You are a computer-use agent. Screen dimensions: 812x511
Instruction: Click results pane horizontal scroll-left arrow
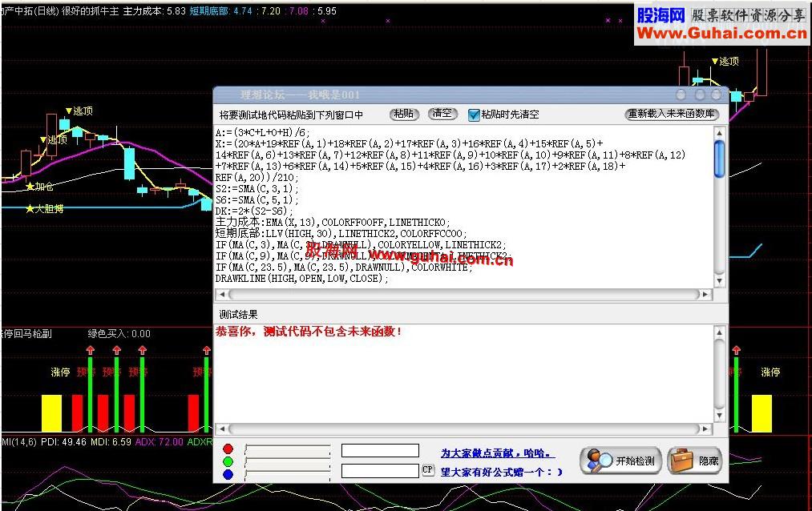tap(222, 429)
